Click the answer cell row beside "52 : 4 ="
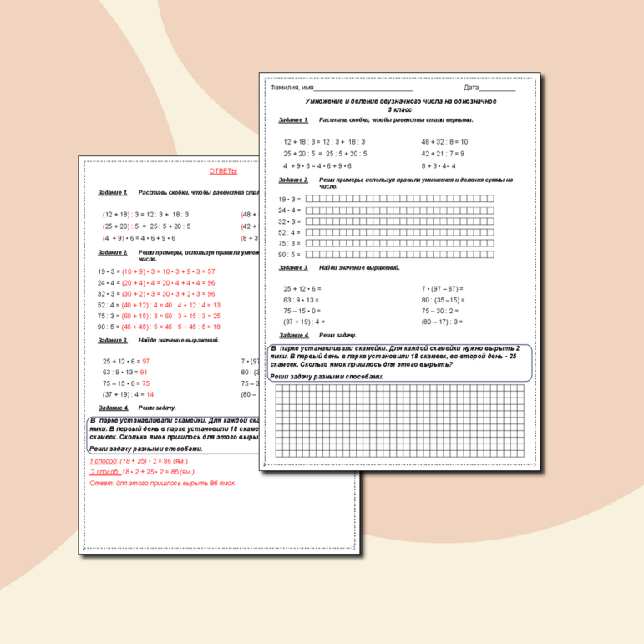 tap(399, 232)
